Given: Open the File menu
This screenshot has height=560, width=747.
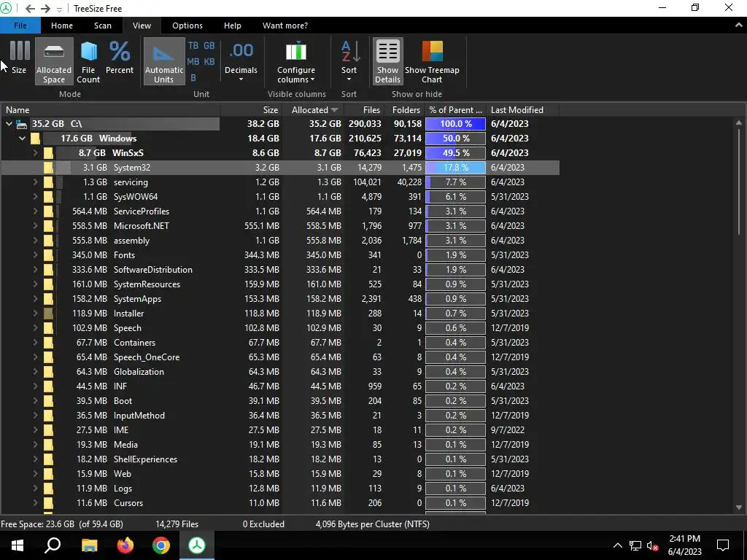Looking at the screenshot, I should pos(20,26).
